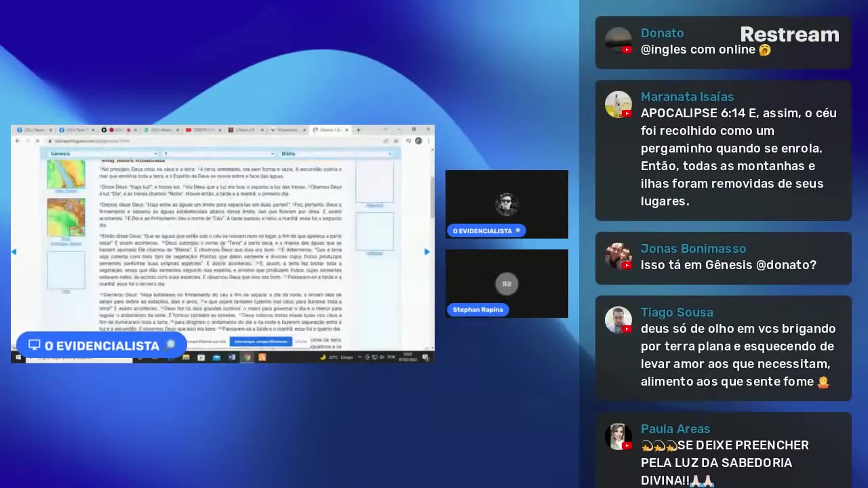Click the Paula Areas username

tap(675, 429)
